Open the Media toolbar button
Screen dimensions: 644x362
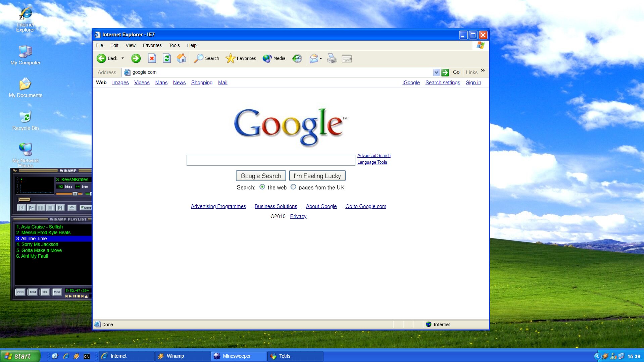pos(274,58)
